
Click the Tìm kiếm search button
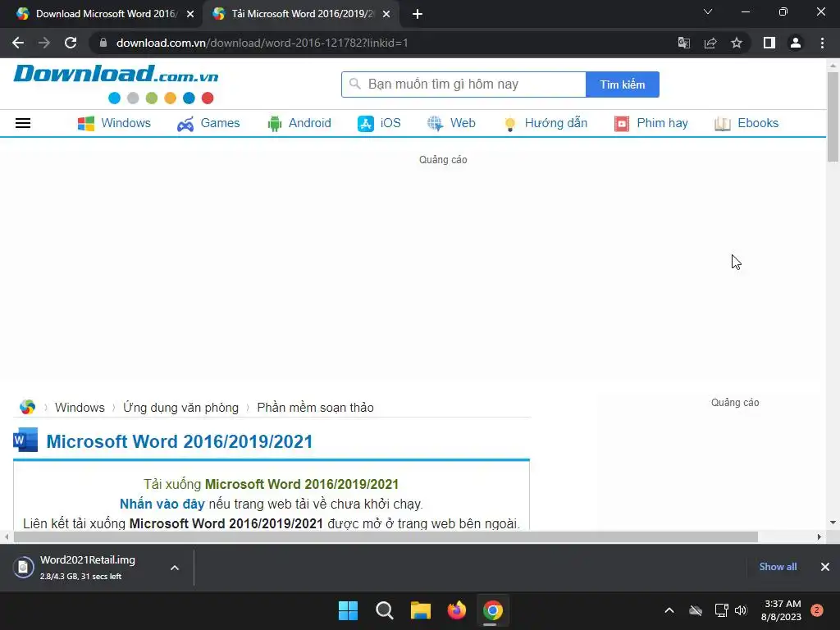pyautogui.click(x=623, y=84)
